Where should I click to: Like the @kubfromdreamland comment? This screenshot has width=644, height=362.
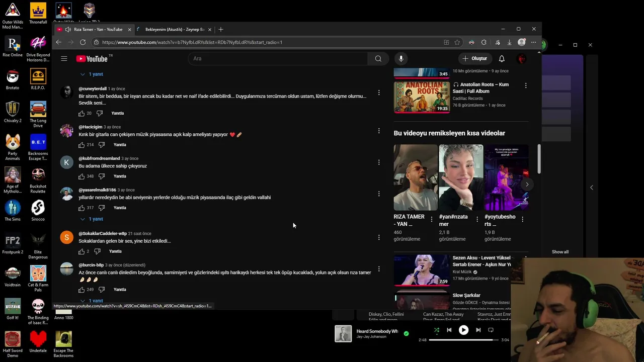click(x=82, y=176)
